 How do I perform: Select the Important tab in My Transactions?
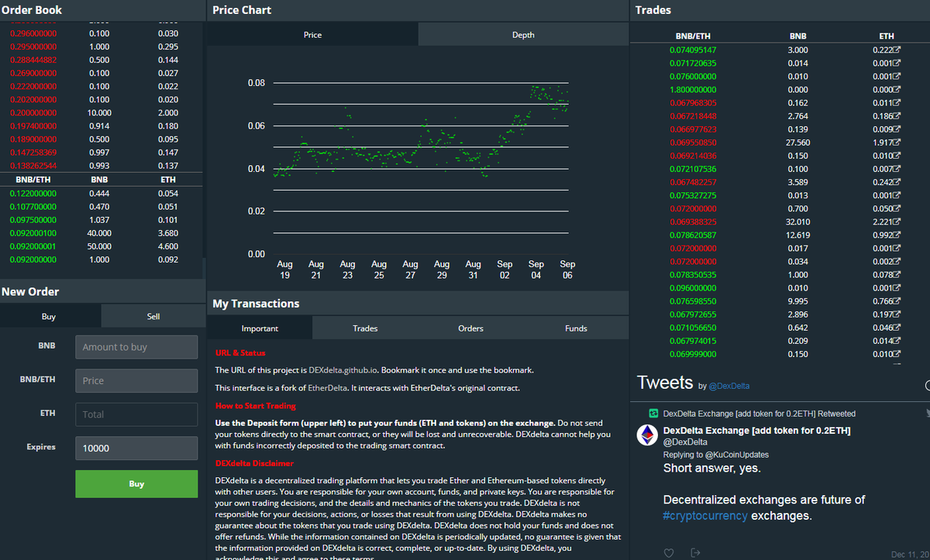pos(260,328)
